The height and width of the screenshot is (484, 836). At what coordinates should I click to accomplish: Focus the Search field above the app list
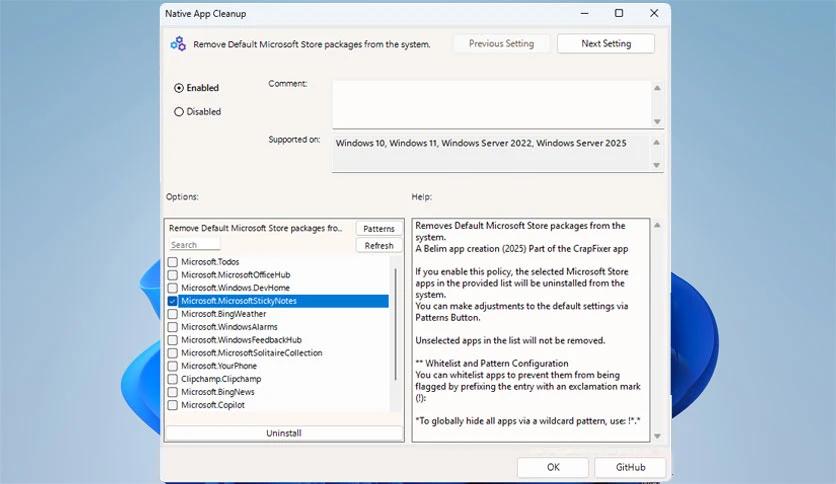pos(194,245)
